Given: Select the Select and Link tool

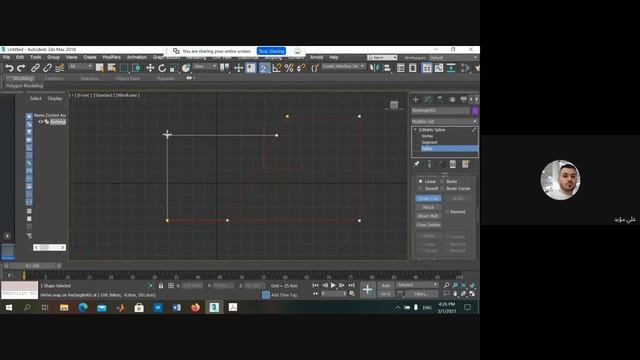Looking at the screenshot, I should tap(36, 68).
